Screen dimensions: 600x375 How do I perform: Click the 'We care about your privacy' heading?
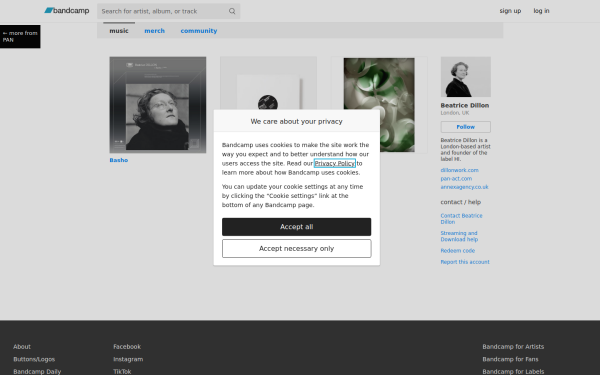(x=296, y=121)
